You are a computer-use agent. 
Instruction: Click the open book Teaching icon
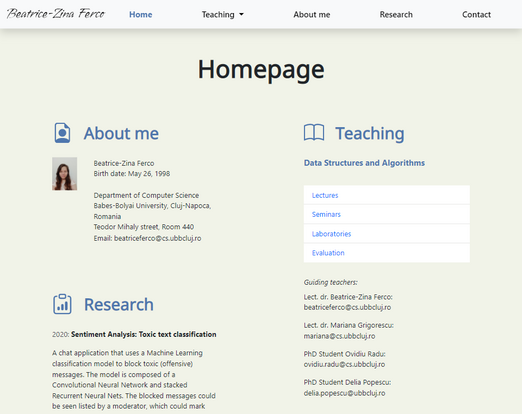[314, 133]
